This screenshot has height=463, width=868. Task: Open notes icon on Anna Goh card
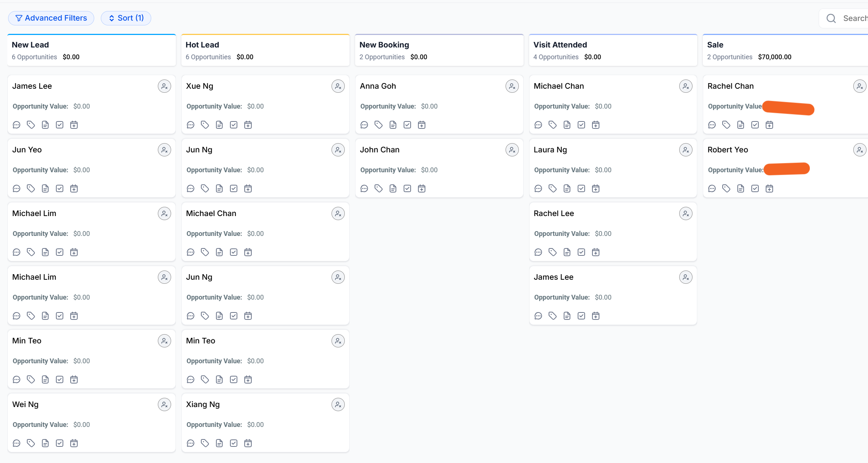tap(393, 125)
